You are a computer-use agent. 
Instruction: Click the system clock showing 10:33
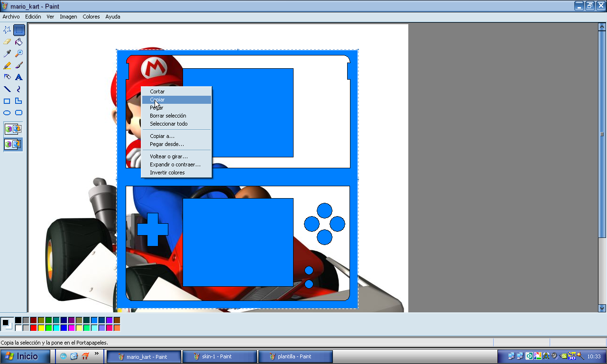click(x=594, y=356)
